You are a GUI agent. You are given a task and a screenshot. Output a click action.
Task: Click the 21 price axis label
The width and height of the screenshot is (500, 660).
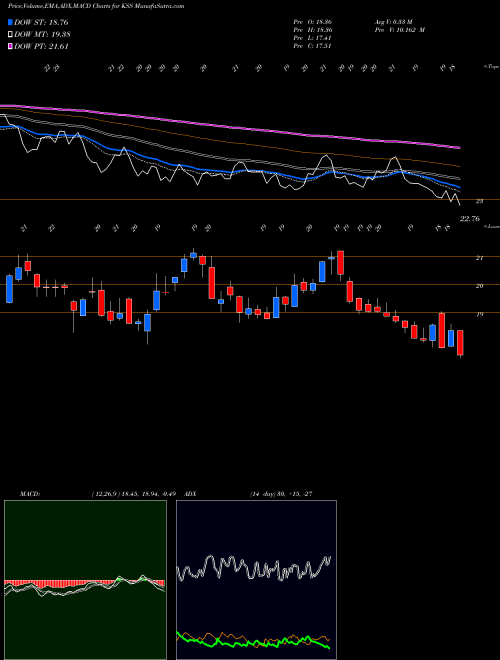pos(479,258)
